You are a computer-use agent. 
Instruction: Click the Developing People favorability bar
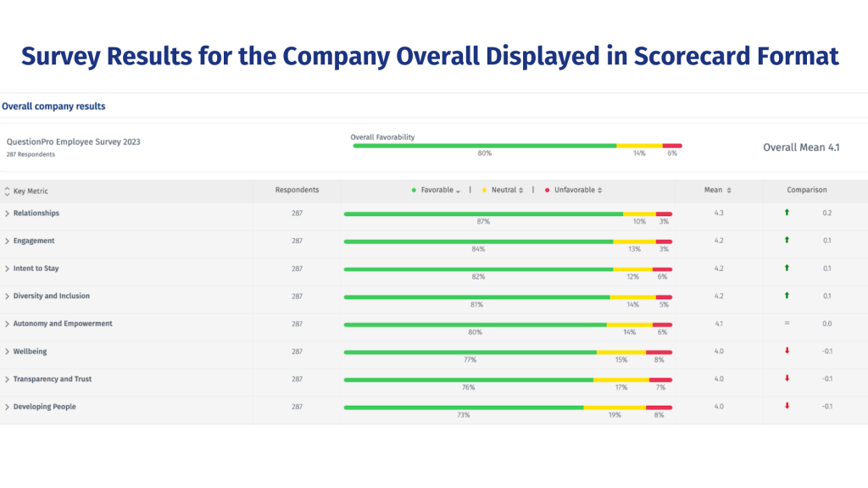point(508,408)
